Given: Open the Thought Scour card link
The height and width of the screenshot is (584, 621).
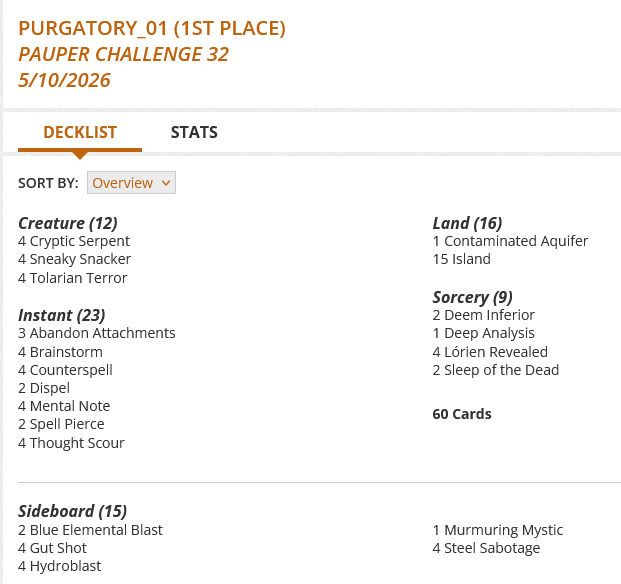Looking at the screenshot, I should pos(77,443).
